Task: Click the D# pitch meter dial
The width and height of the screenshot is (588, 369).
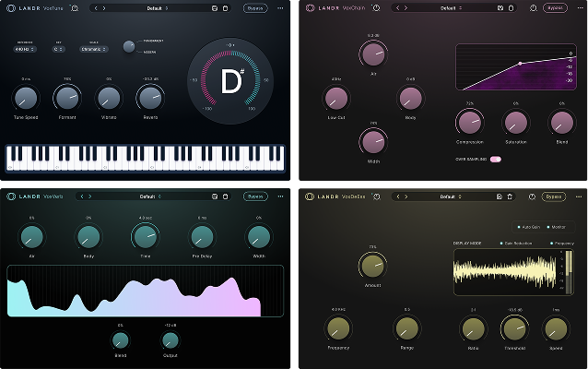Action: coord(230,80)
